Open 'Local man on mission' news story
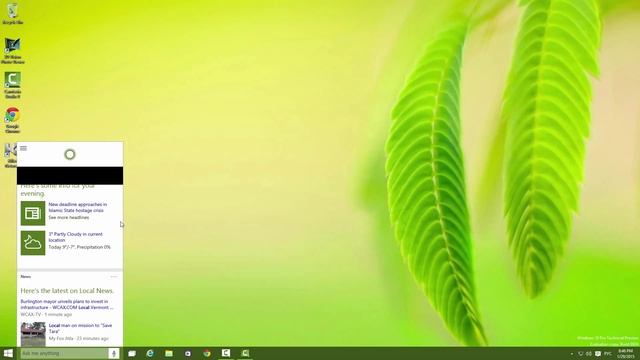The width and height of the screenshot is (640, 360). point(80,328)
